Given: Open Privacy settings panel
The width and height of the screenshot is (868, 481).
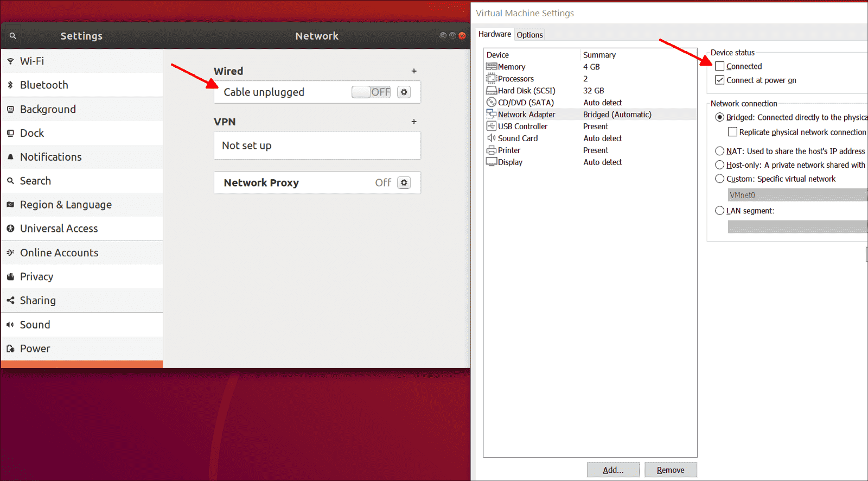Looking at the screenshot, I should tap(82, 276).
